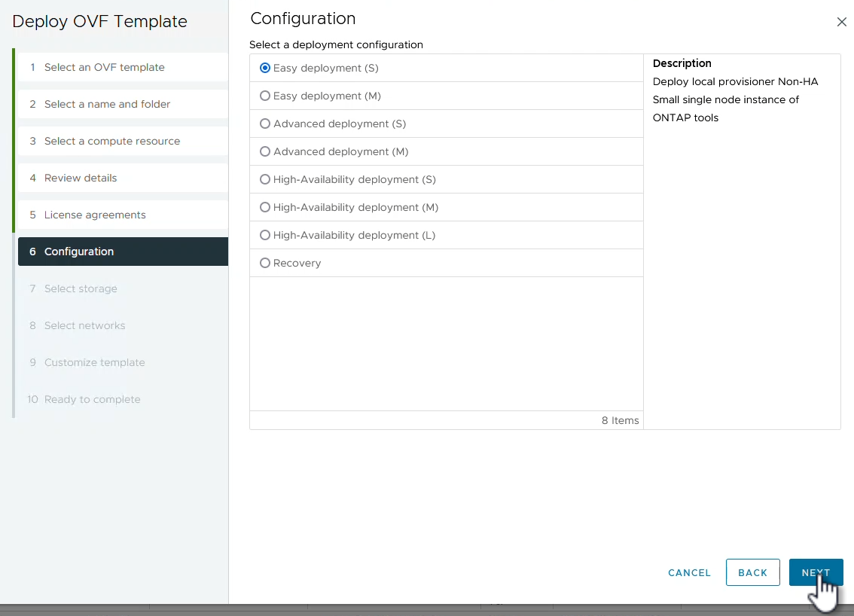
Task: Select Advanced deployment (S) radio button
Action: pyautogui.click(x=265, y=124)
